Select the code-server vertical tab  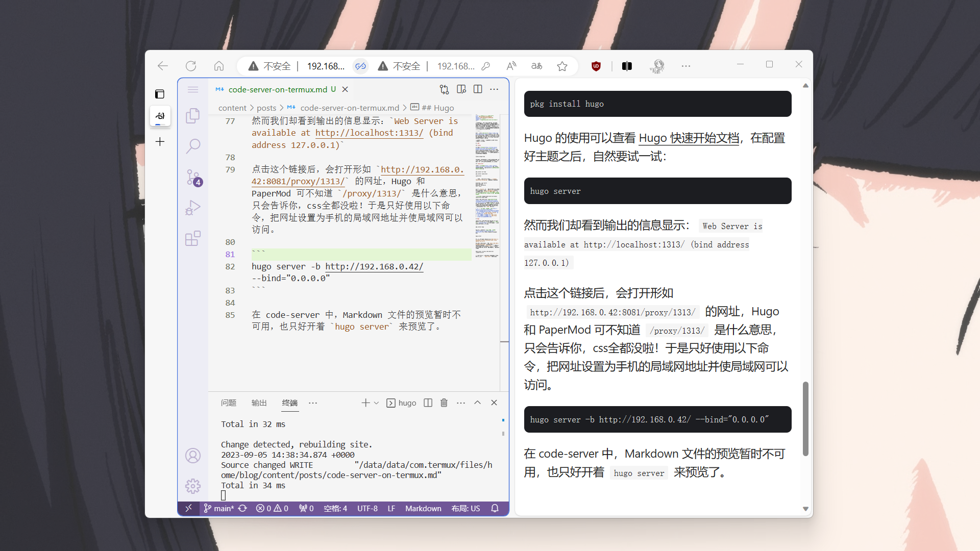[x=160, y=116]
